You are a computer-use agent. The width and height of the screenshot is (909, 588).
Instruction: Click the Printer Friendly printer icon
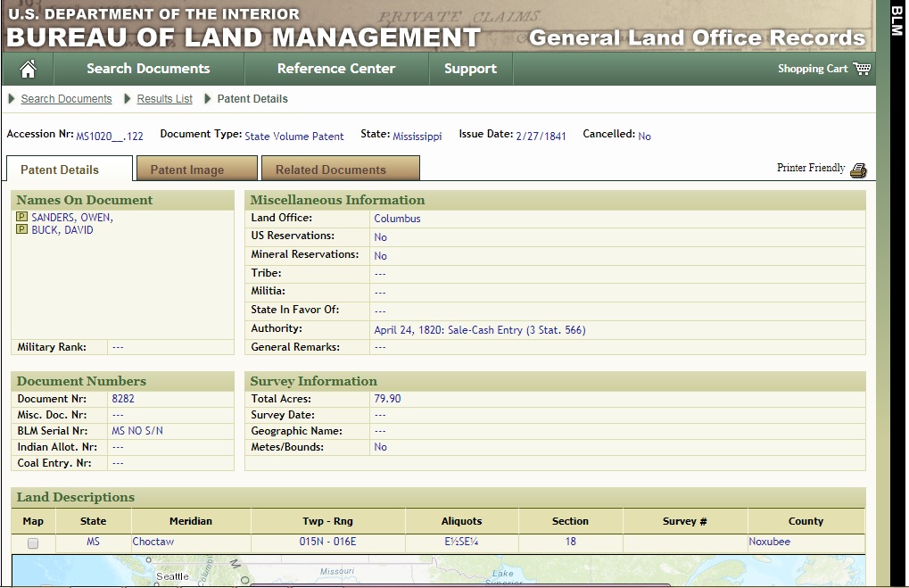click(858, 170)
